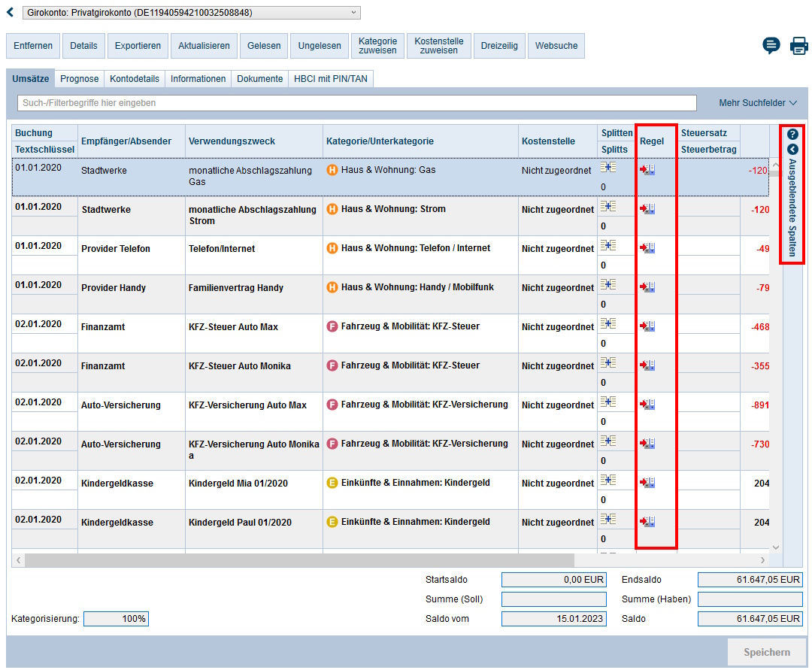Open the chat speech bubble icon

pos(771,46)
